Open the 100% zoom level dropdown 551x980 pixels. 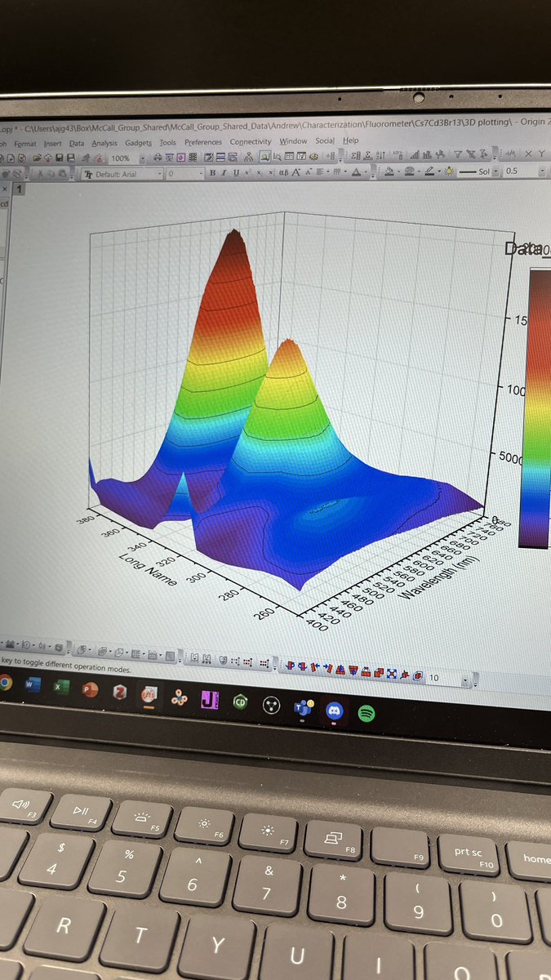coord(140,158)
